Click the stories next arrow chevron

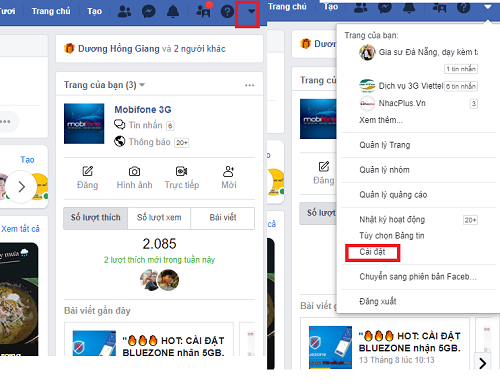coord(21,187)
